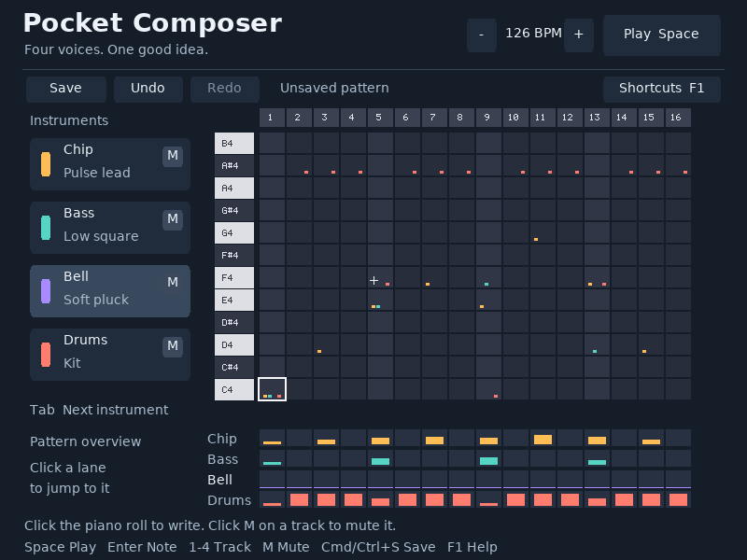
Task: Click step 1 column header
Action: click(x=272, y=118)
